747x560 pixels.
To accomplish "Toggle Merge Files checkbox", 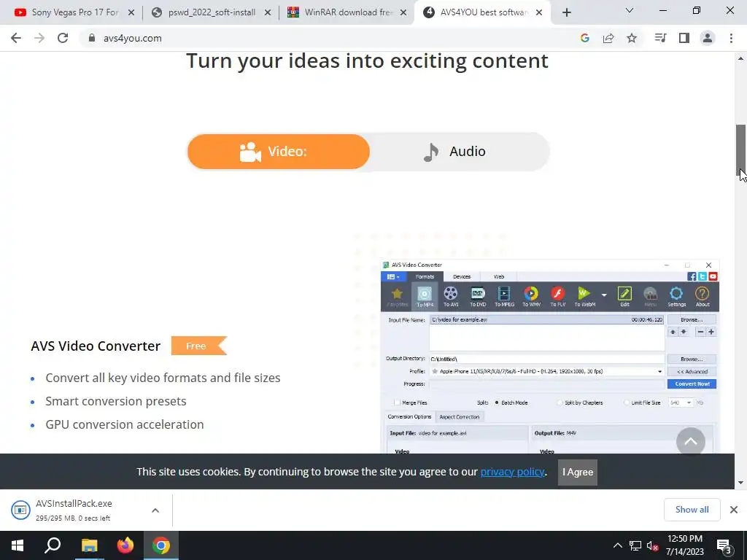I will pos(397,402).
